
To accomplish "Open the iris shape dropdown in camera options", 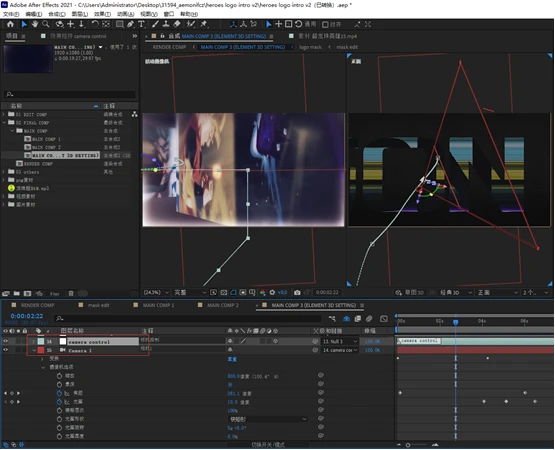I will 268,419.
